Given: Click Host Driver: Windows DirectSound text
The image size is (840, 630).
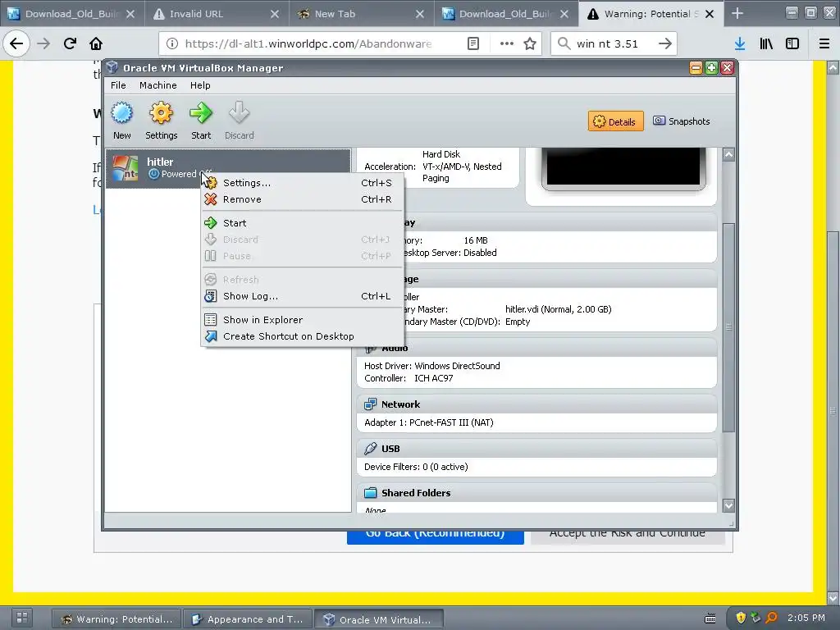Looking at the screenshot, I should point(431,366).
